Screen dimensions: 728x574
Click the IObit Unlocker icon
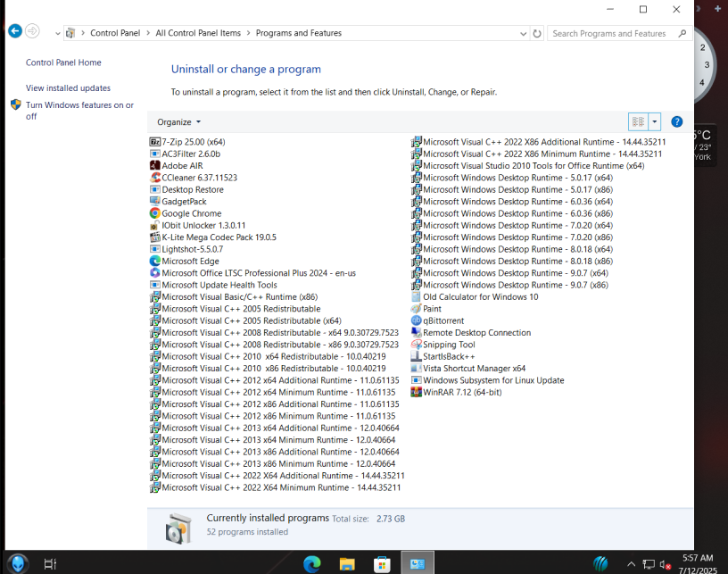154,225
